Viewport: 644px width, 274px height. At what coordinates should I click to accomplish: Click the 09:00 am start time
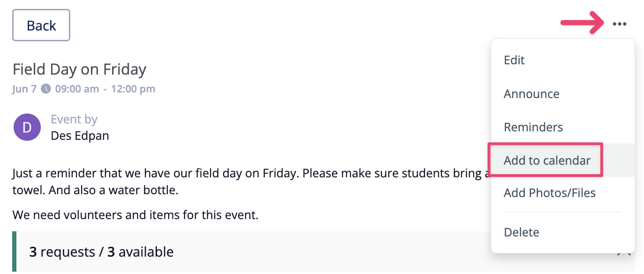[x=77, y=89]
